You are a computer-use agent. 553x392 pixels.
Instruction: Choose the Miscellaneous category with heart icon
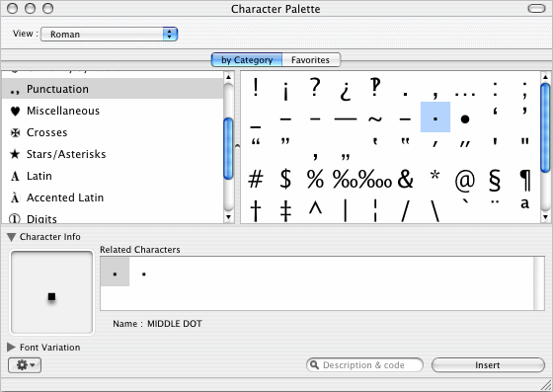pos(113,111)
